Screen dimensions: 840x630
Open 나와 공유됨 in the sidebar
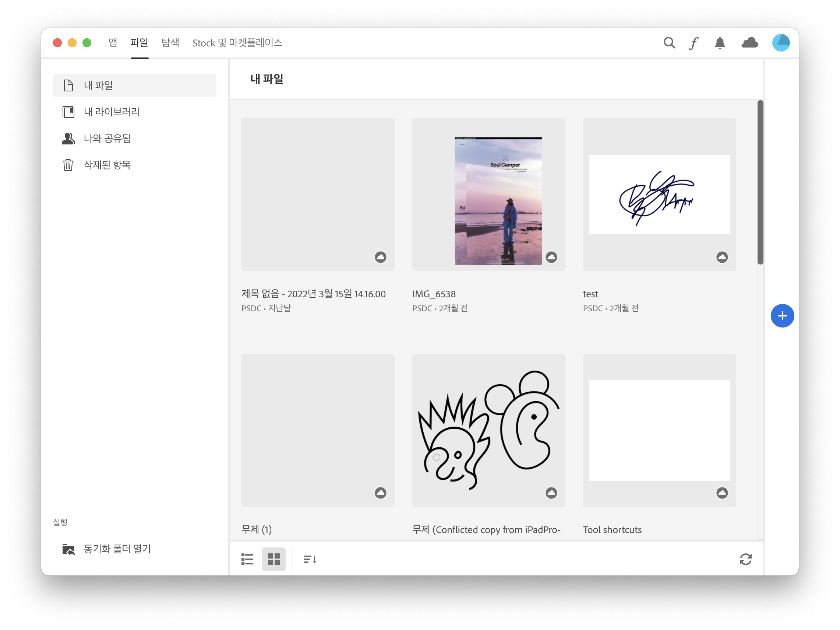(x=107, y=138)
